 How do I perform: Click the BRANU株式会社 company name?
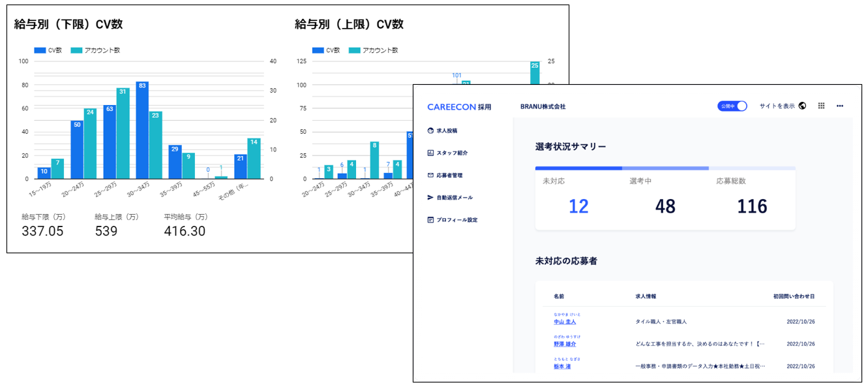point(543,106)
